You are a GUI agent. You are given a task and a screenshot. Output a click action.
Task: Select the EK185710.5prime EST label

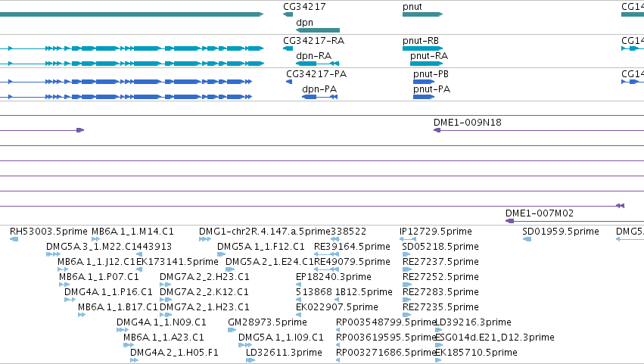click(x=476, y=353)
